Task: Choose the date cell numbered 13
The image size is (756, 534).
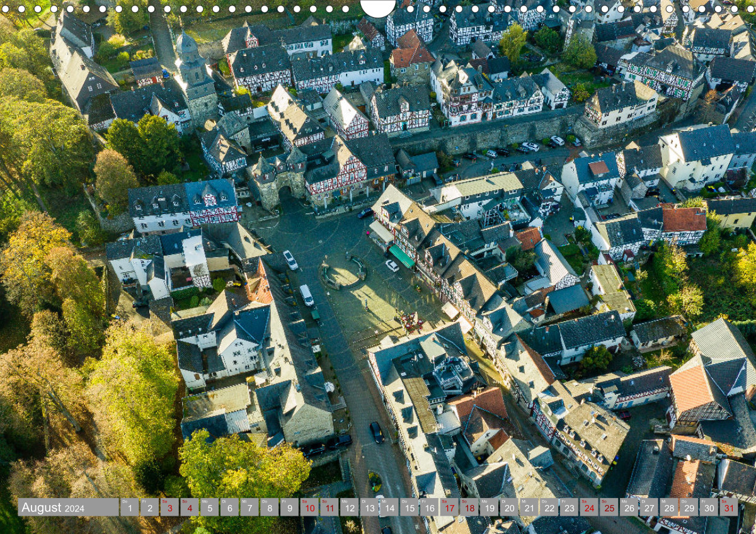Action: click(369, 508)
